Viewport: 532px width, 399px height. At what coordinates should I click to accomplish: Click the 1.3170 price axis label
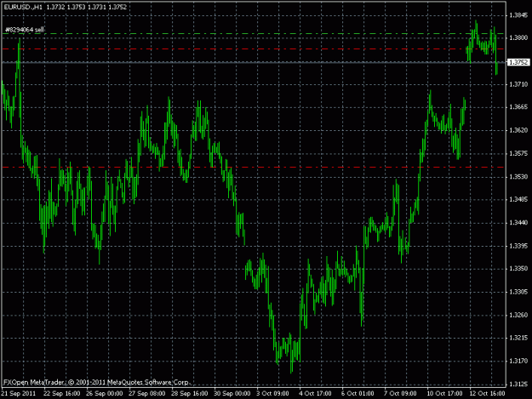coord(518,361)
